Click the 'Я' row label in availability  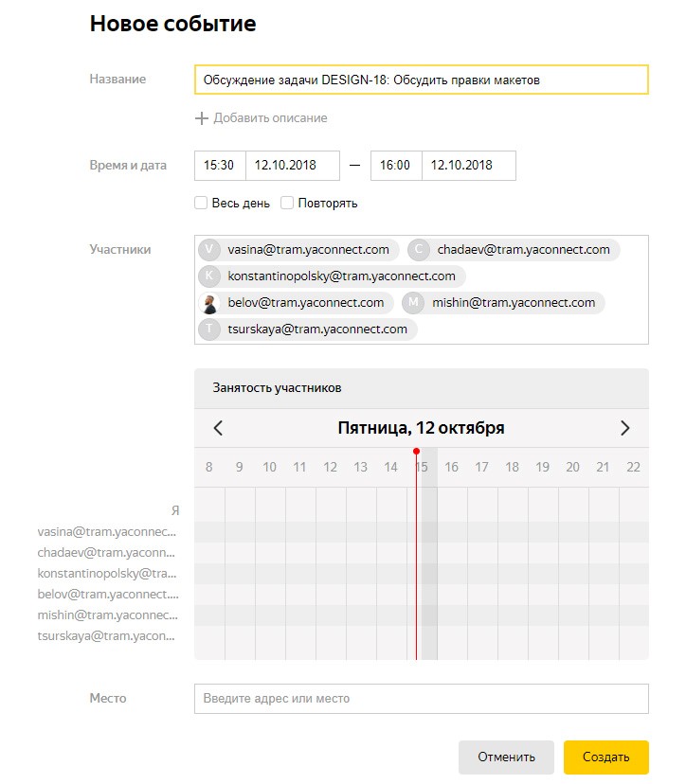175,510
